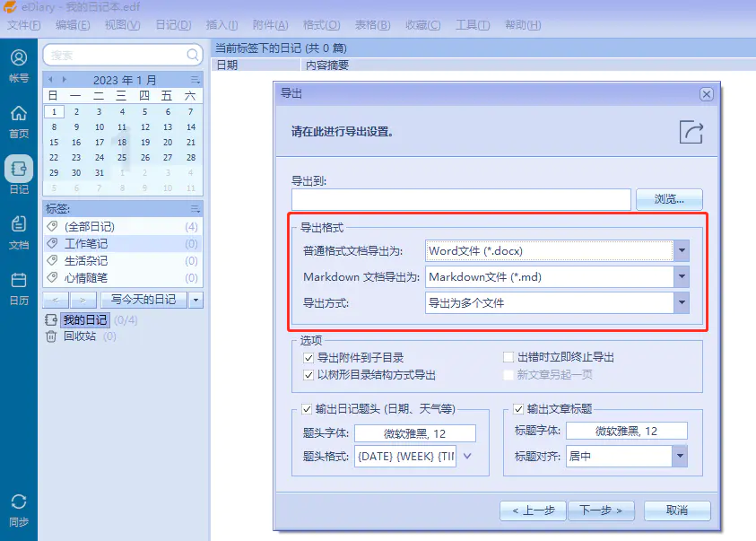
Task: Open the calendar header menu icon
Action: [x=195, y=80]
